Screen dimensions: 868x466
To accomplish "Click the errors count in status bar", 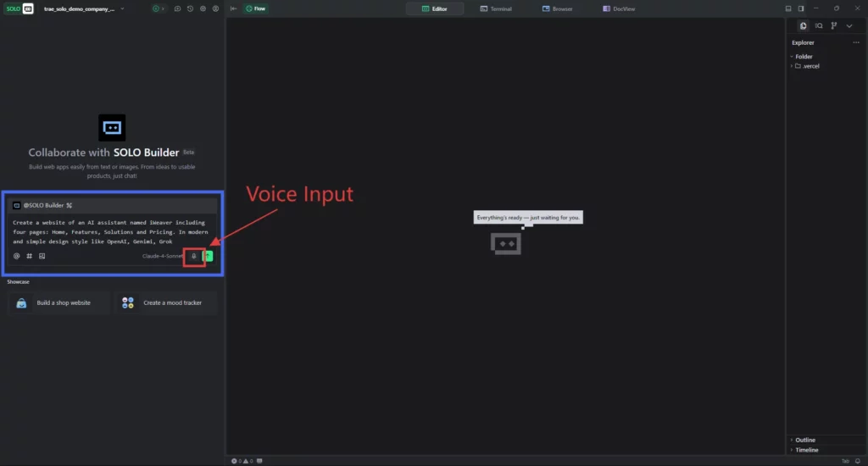I will tap(236, 461).
